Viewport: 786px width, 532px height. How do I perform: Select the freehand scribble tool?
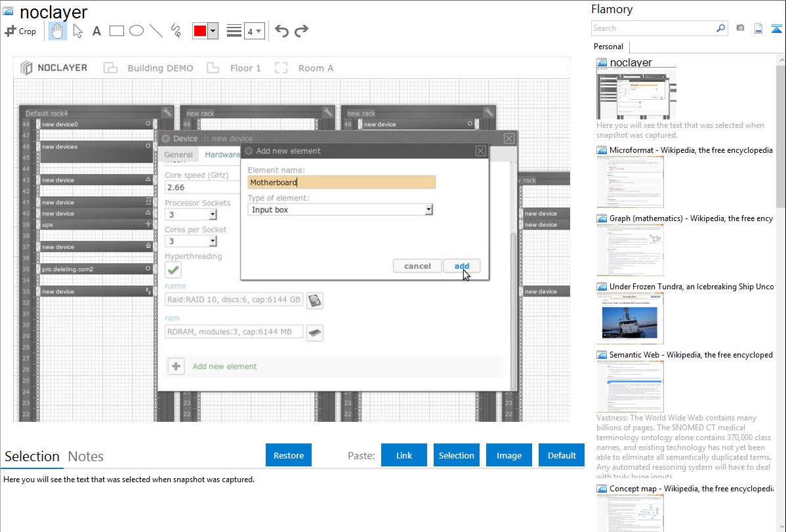[176, 31]
